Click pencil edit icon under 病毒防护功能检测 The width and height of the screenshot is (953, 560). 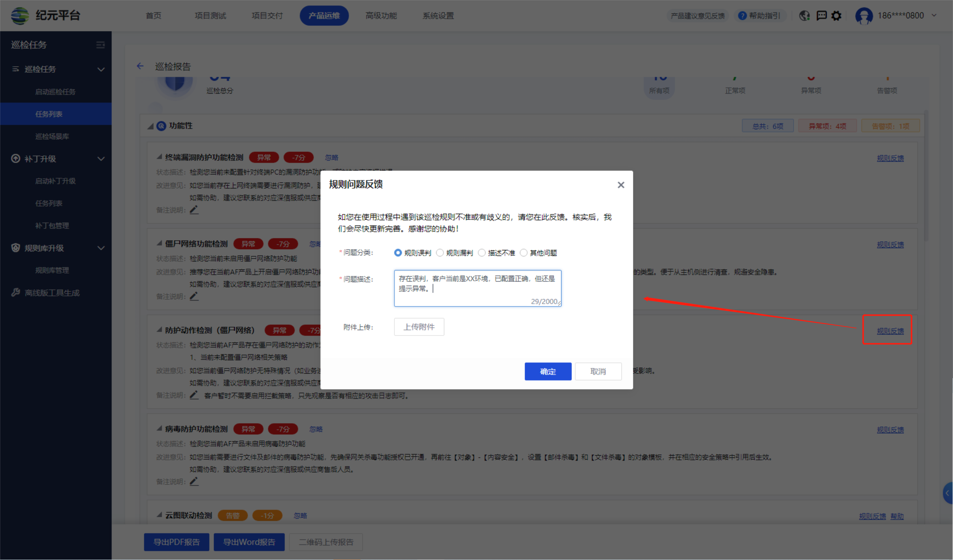(x=194, y=482)
